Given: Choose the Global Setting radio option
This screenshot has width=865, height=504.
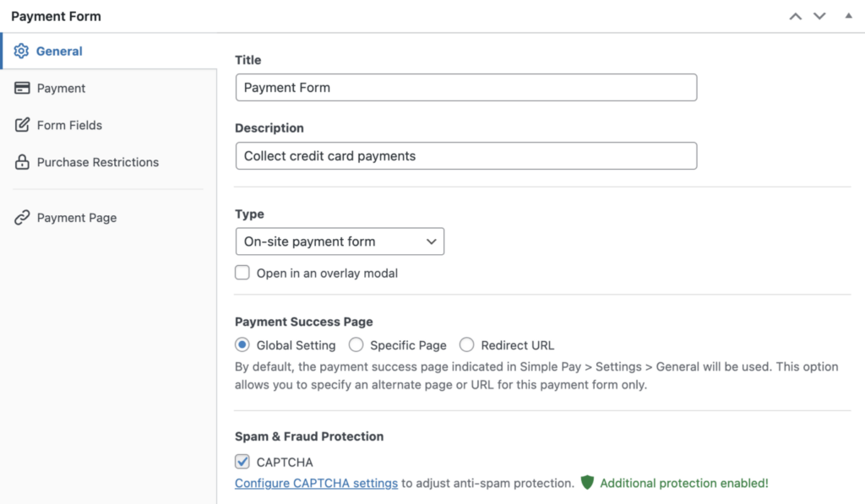Looking at the screenshot, I should point(242,344).
